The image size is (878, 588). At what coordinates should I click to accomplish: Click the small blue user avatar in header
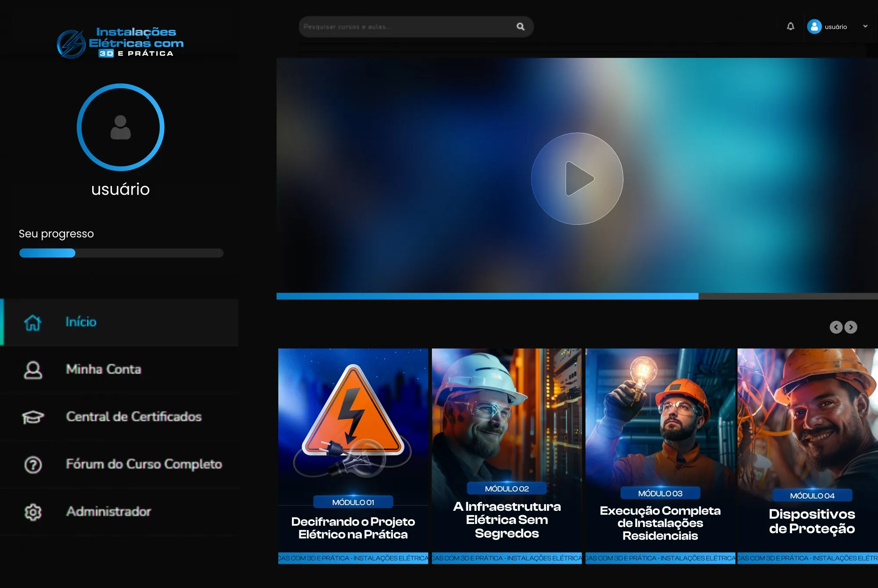[814, 27]
